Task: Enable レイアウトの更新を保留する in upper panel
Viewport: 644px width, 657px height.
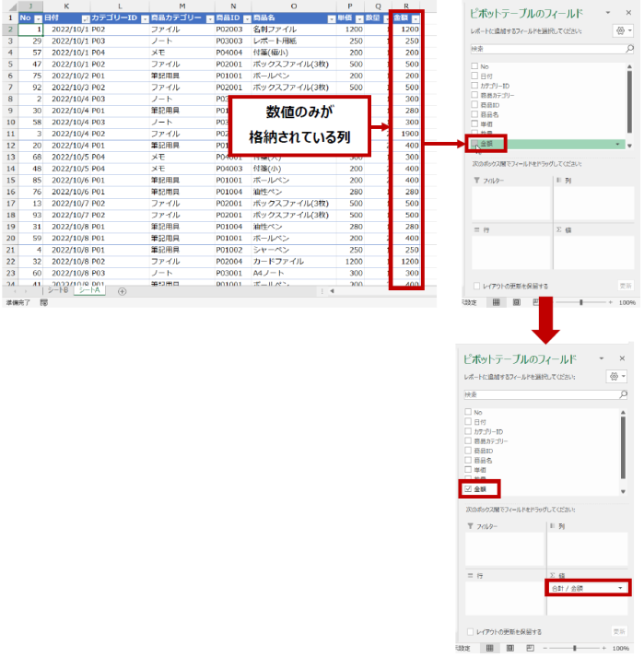Action: coord(475,286)
